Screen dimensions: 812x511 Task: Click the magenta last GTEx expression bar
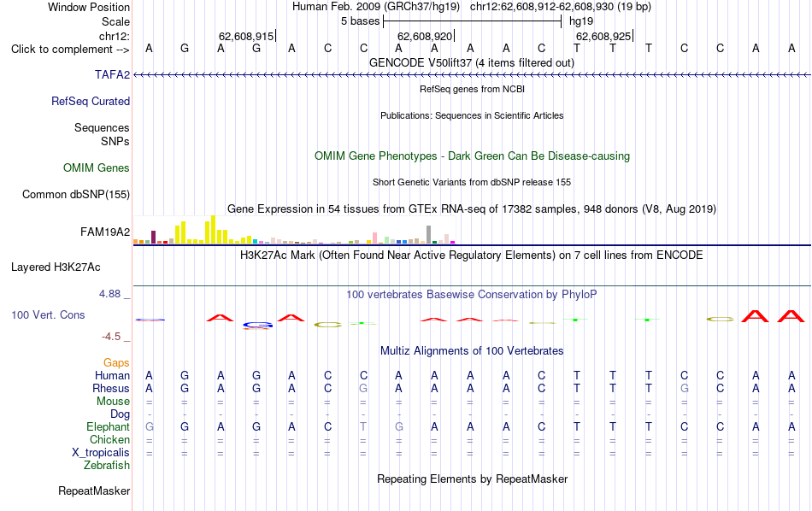click(x=453, y=242)
